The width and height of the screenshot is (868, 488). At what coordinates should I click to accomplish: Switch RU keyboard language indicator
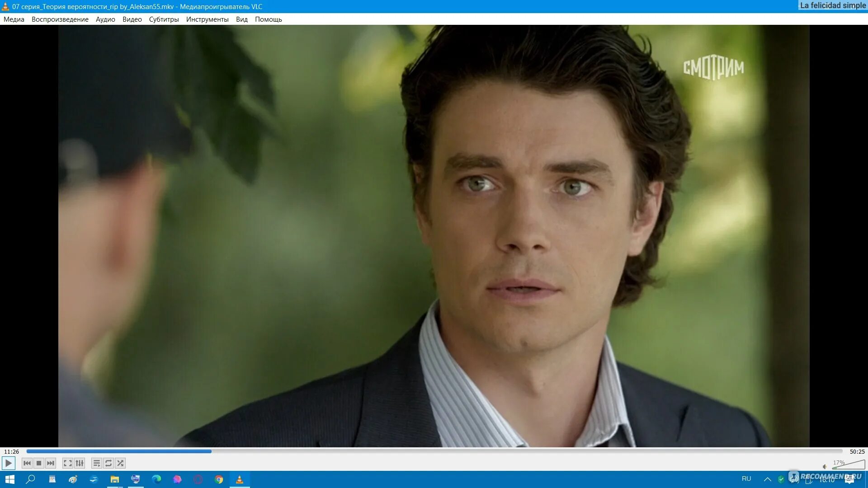(x=746, y=479)
